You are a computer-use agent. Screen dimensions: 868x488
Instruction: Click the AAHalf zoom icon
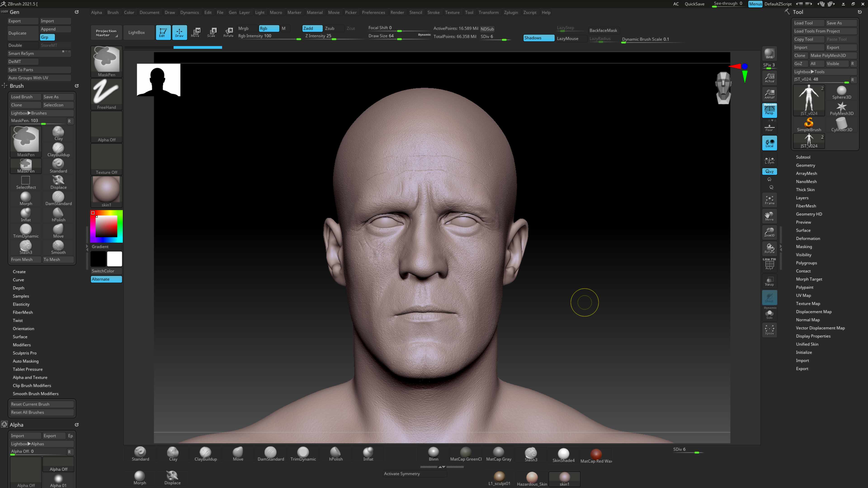click(769, 94)
